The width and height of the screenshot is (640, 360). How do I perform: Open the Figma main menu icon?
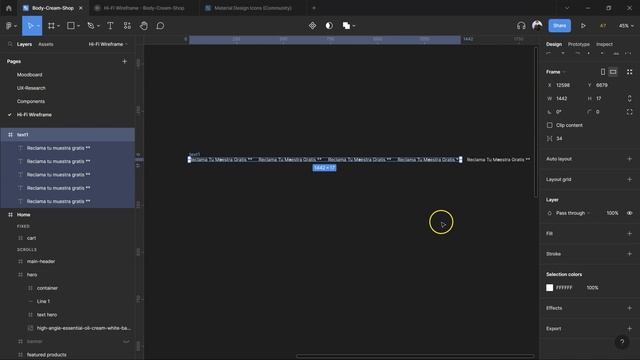click(x=9, y=26)
